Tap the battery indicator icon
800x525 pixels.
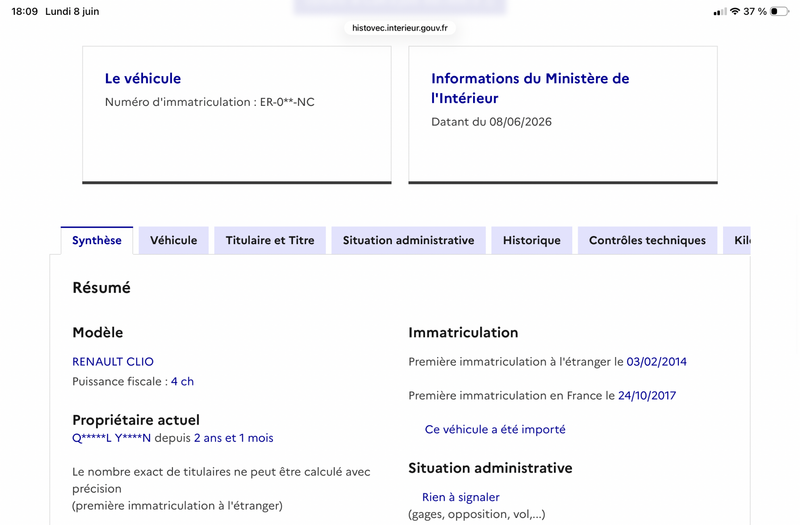[779, 11]
